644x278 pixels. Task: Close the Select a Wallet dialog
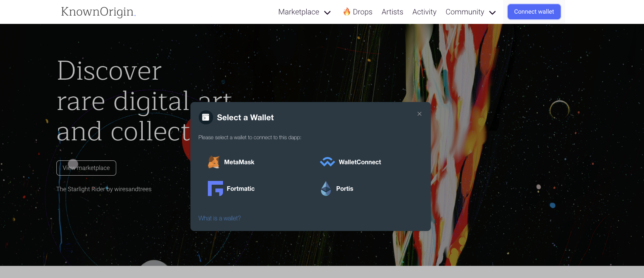[x=419, y=114]
